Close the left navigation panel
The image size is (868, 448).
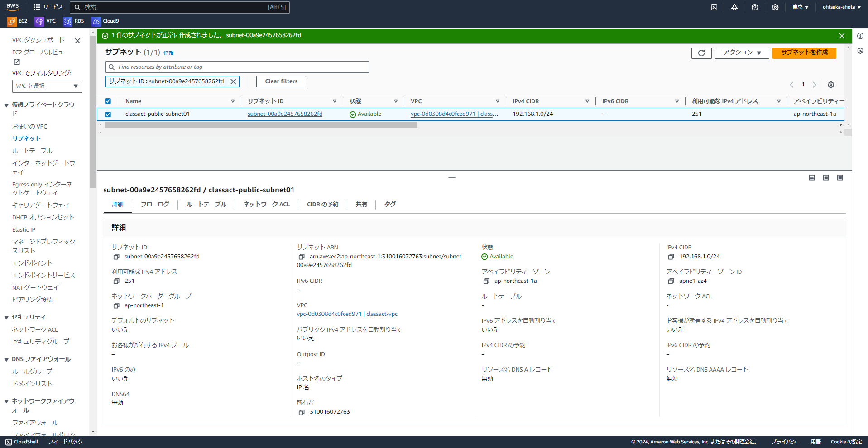pyautogui.click(x=77, y=41)
